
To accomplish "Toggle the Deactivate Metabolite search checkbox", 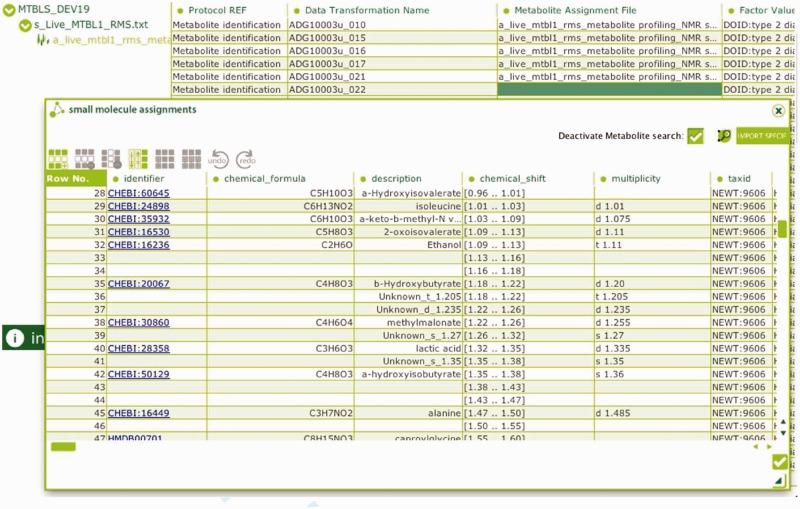I will point(695,136).
